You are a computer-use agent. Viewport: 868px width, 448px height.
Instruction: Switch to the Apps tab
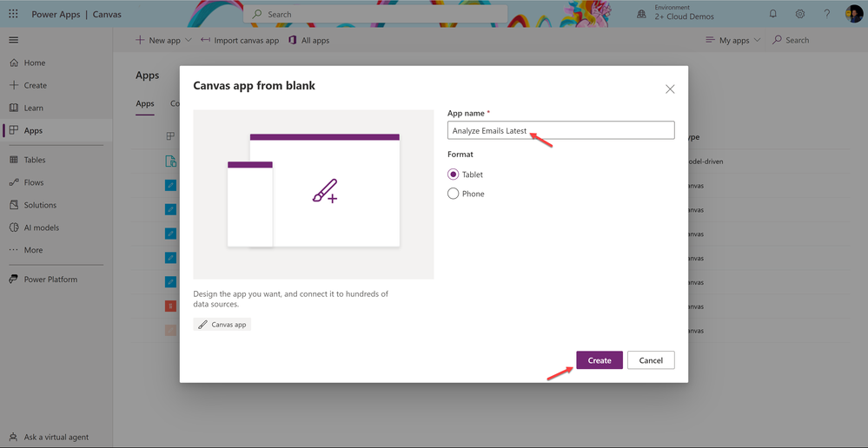145,103
